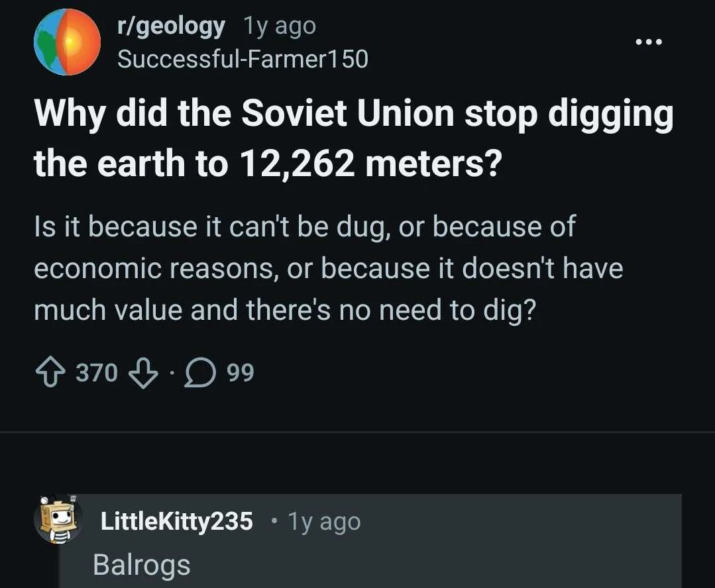Click the comment's "1y ago" timestamp
Screen dimensions: 715x588
pos(324,522)
